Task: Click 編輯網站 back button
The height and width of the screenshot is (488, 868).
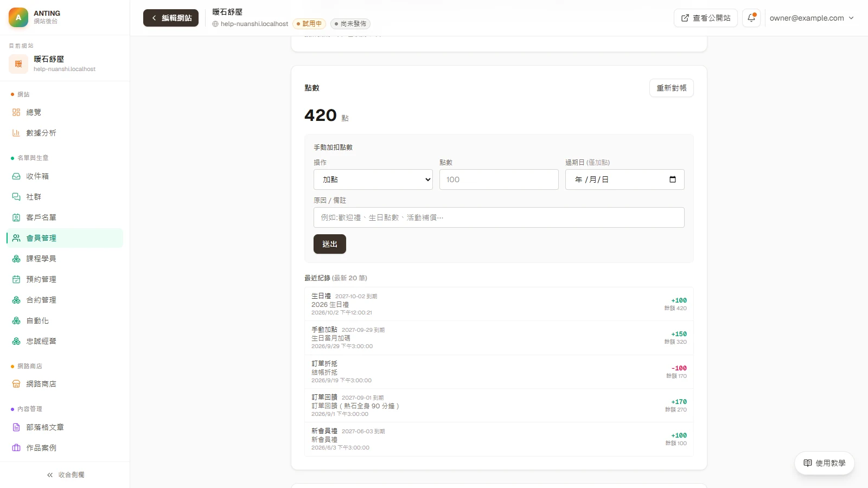Action: click(x=171, y=18)
